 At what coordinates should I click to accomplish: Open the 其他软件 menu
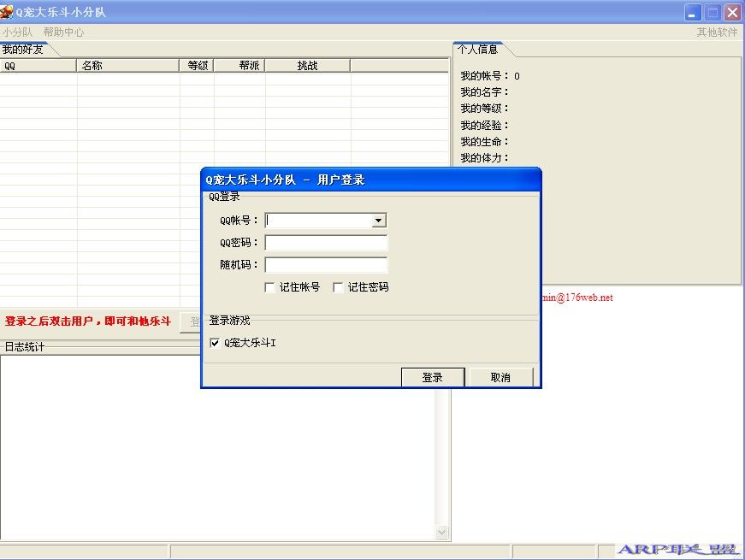coord(717,32)
